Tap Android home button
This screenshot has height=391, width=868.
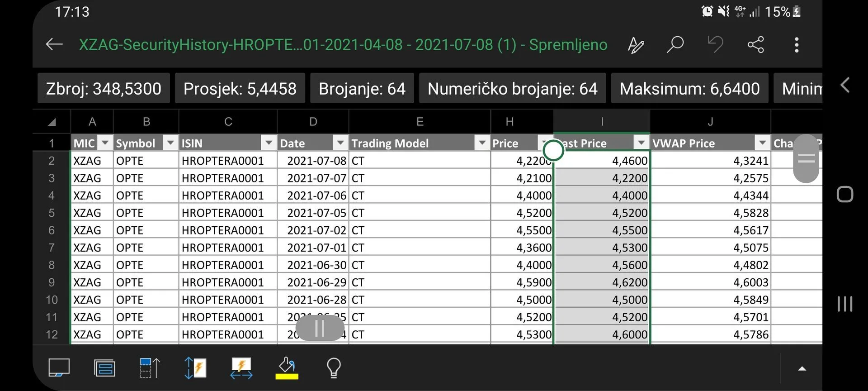845,194
